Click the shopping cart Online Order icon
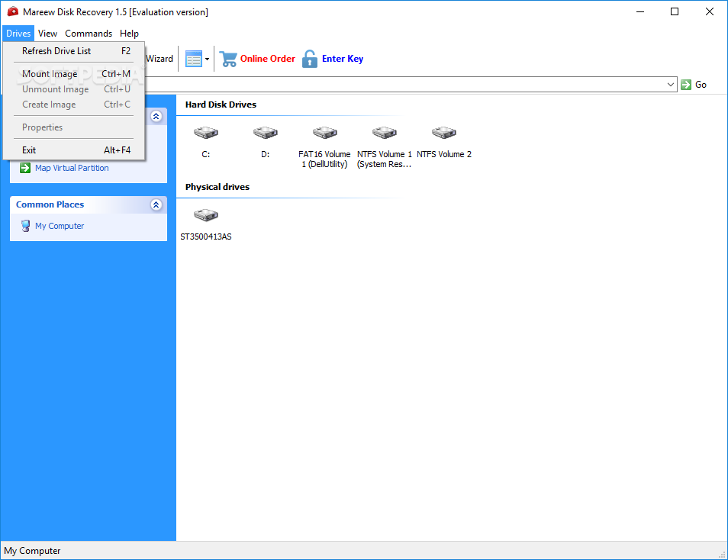The width and height of the screenshot is (728, 560). [228, 59]
